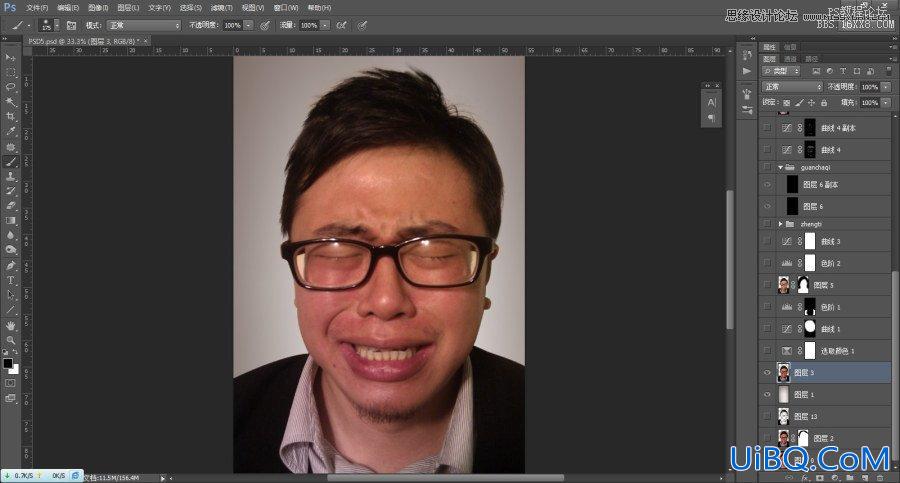Open the brush panel toggle icon

[x=71, y=25]
